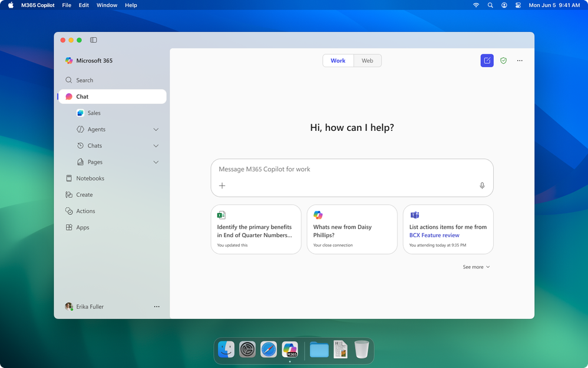This screenshot has height=368, width=588.
Task: Switch to the Web tab
Action: pyautogui.click(x=367, y=61)
